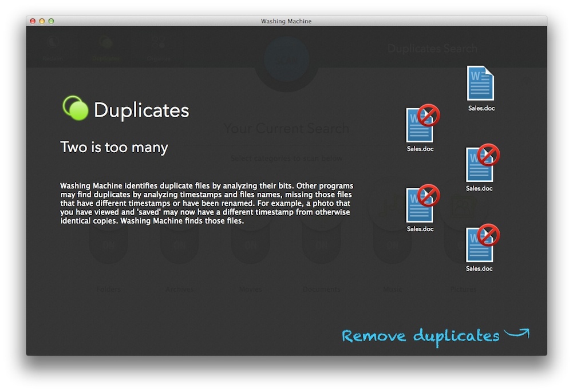Open the dimmed Duplicates tab in toolbar
573x392 pixels.
pos(106,49)
